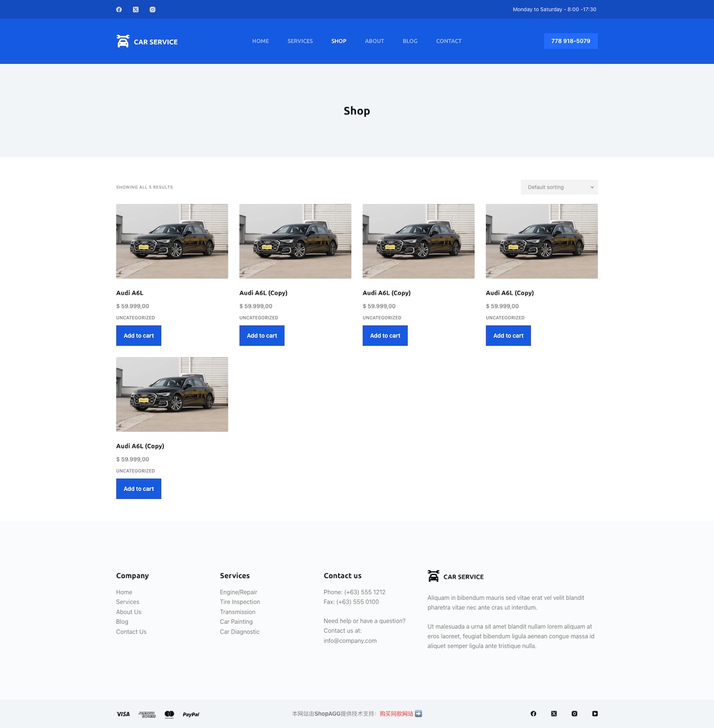Add the non-copy Audi A6L to cart
This screenshot has height=728, width=714.
pos(139,336)
